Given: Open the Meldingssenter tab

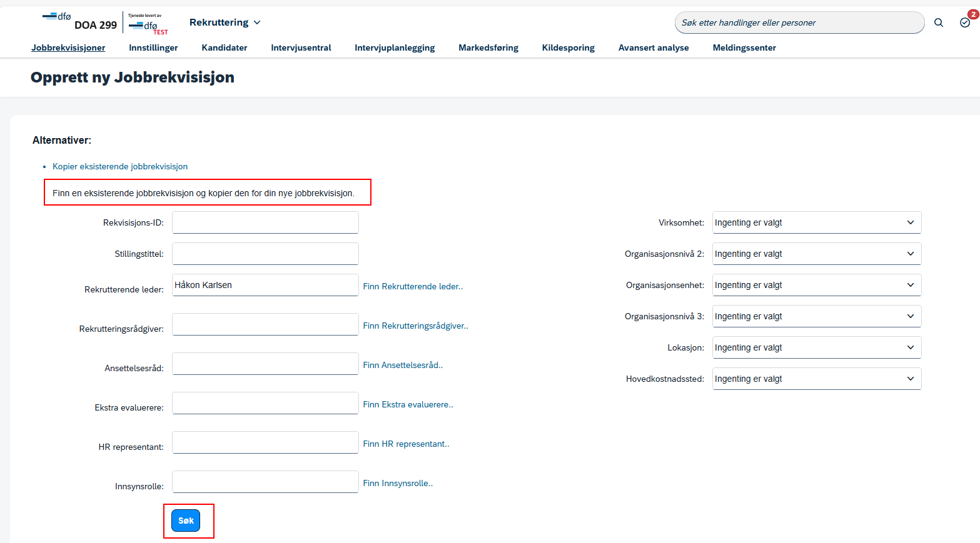Looking at the screenshot, I should pyautogui.click(x=744, y=47).
